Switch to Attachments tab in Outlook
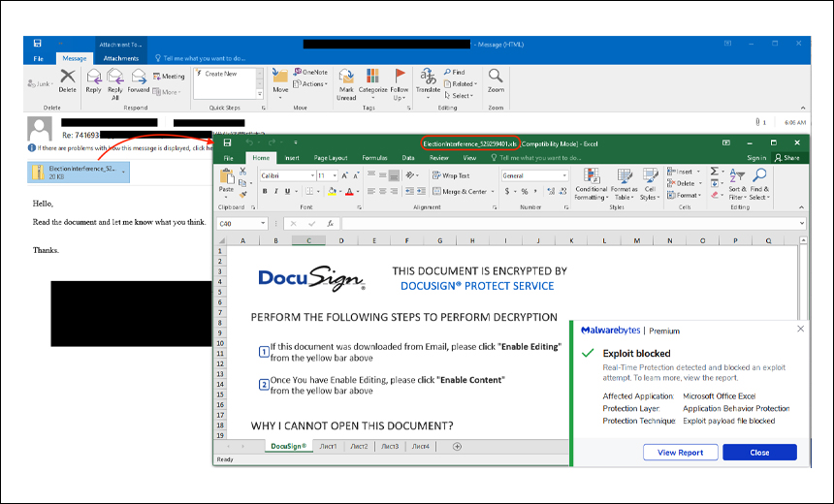 click(121, 58)
